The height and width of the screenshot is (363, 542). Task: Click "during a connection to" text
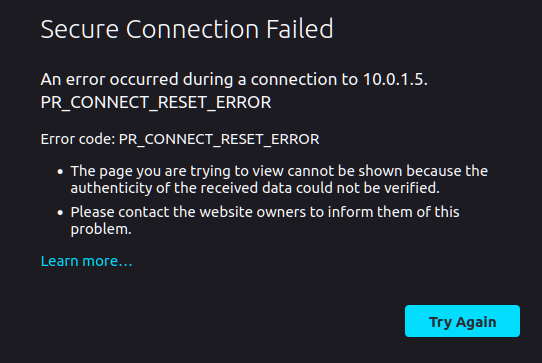pos(271,79)
